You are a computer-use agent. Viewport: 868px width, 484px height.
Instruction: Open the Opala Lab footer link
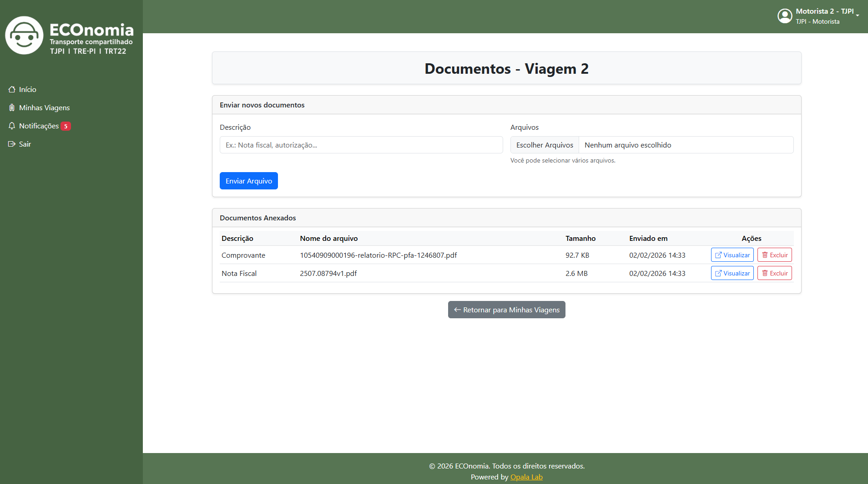(526, 477)
